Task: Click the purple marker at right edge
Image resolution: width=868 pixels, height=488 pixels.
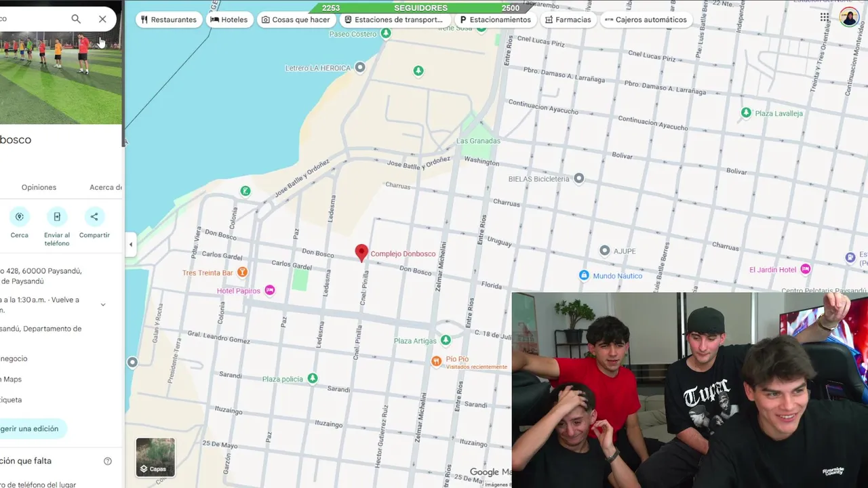Action: tap(850, 257)
